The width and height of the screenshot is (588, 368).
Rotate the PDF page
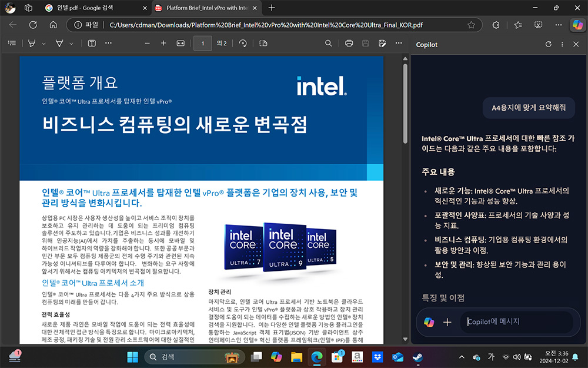click(243, 43)
